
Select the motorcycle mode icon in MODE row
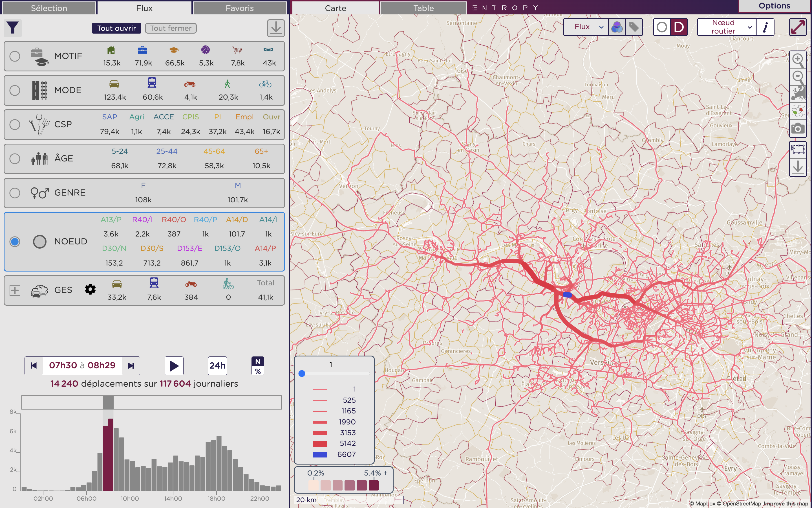189,84
